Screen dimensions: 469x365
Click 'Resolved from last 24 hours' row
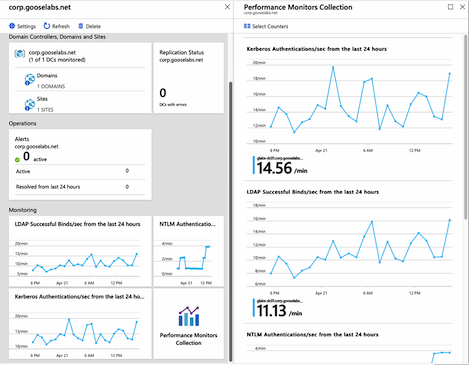tap(80, 187)
